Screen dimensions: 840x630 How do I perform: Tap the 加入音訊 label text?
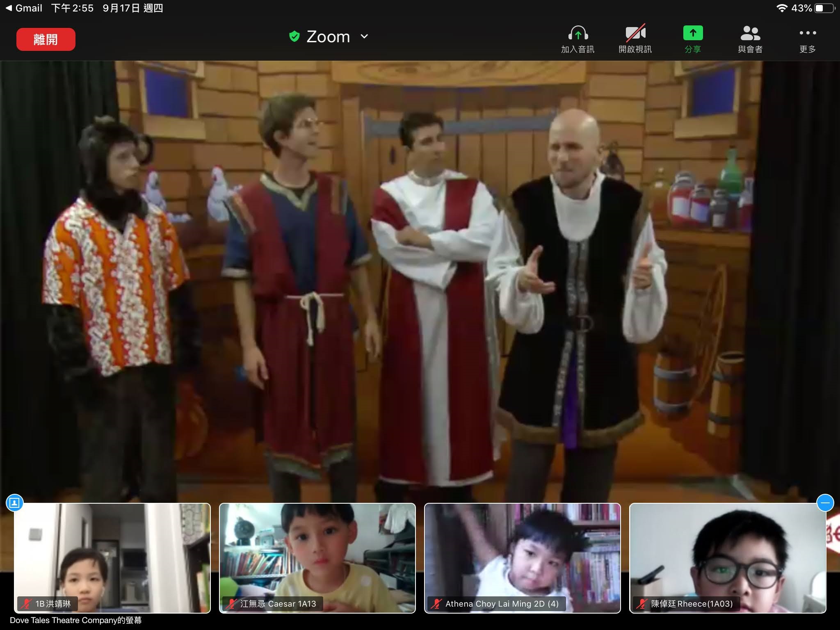pos(578,49)
